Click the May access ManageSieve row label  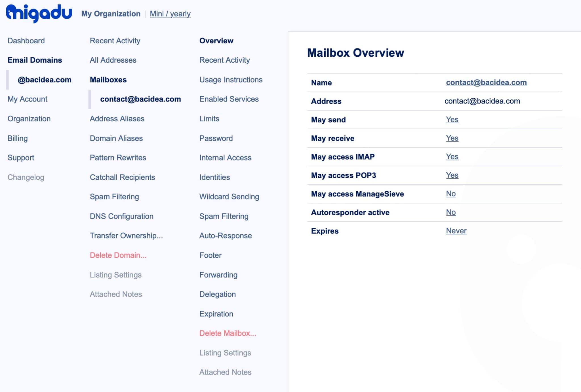357,194
